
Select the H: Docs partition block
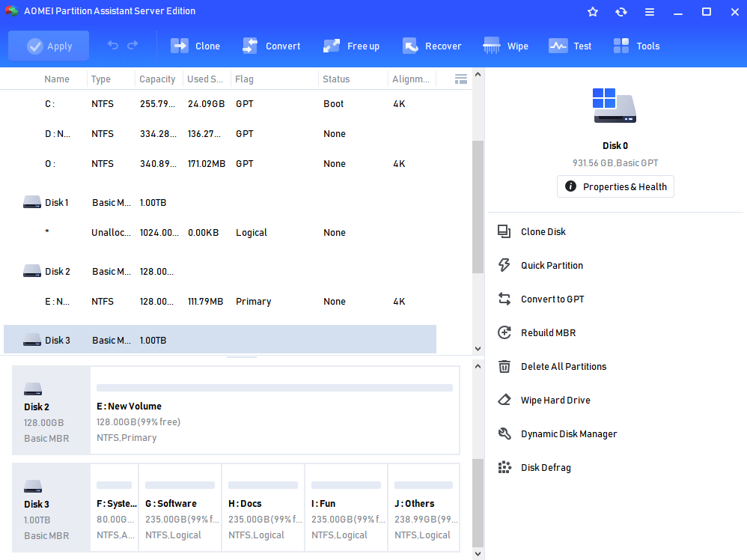coord(263,508)
